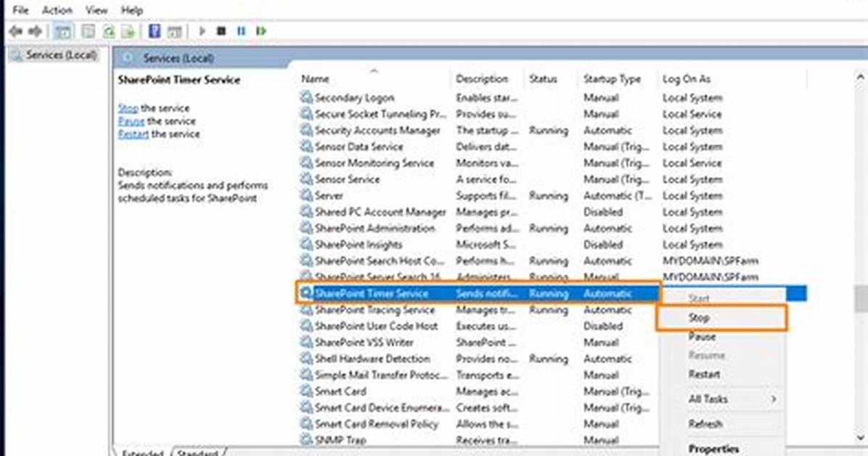Choose Refresh in the context menu
The image size is (868, 456).
tap(722, 424)
